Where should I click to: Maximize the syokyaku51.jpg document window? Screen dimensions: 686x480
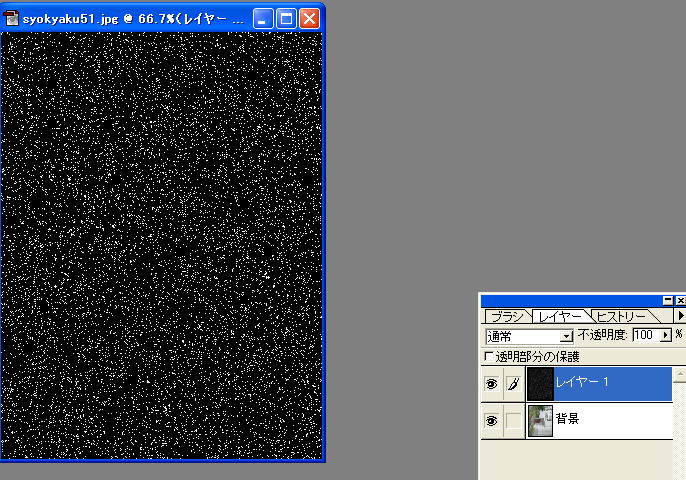pyautogui.click(x=286, y=18)
